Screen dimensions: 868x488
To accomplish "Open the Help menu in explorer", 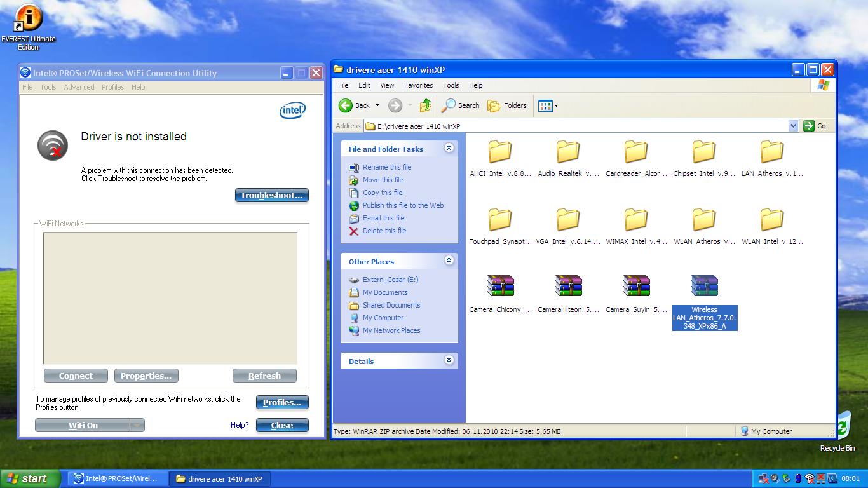I will point(476,85).
